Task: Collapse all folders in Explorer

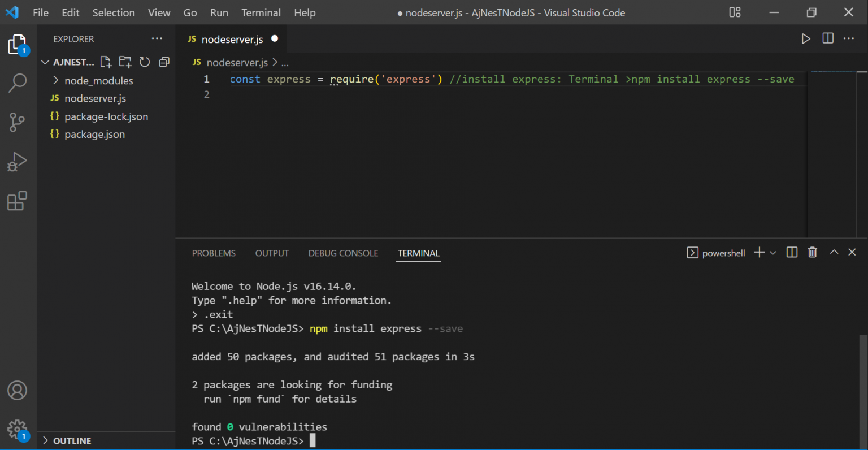Action: click(164, 62)
